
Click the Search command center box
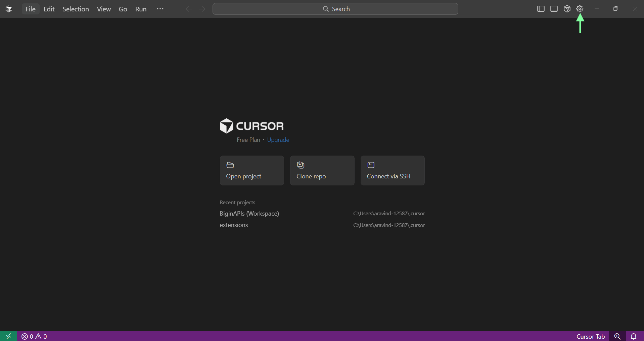pyautogui.click(x=335, y=9)
